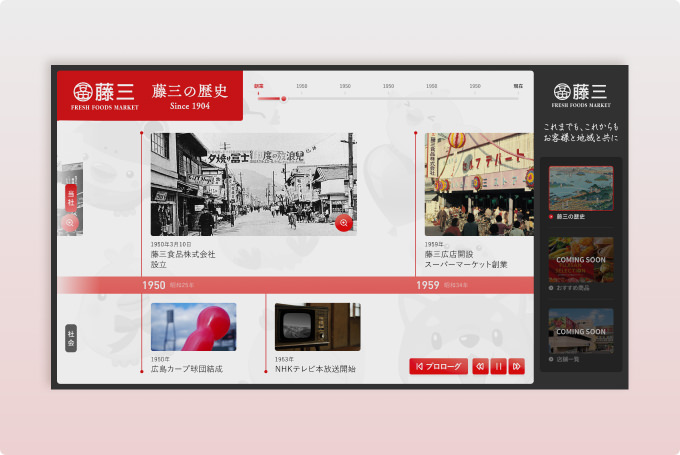Image resolution: width=680 pixels, height=455 pixels.
Task: Select the 当社 red category tab
Action: [71, 198]
